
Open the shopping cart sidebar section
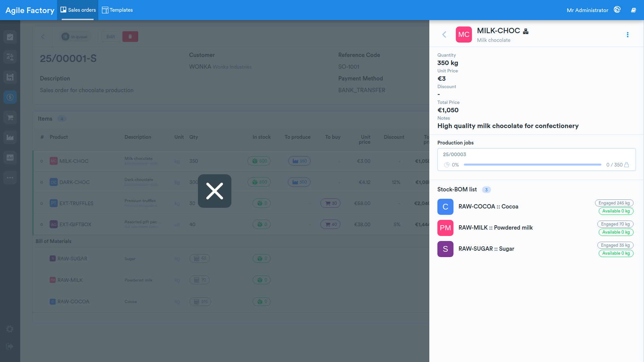tap(10, 117)
